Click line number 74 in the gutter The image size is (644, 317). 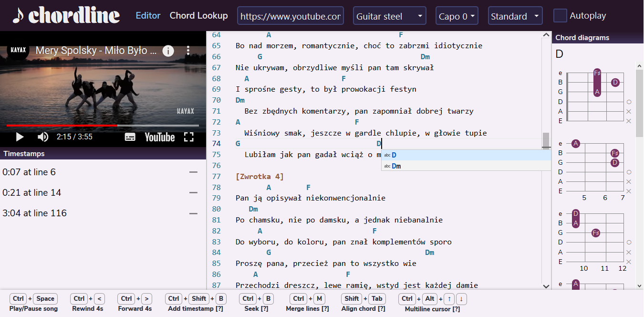click(216, 144)
